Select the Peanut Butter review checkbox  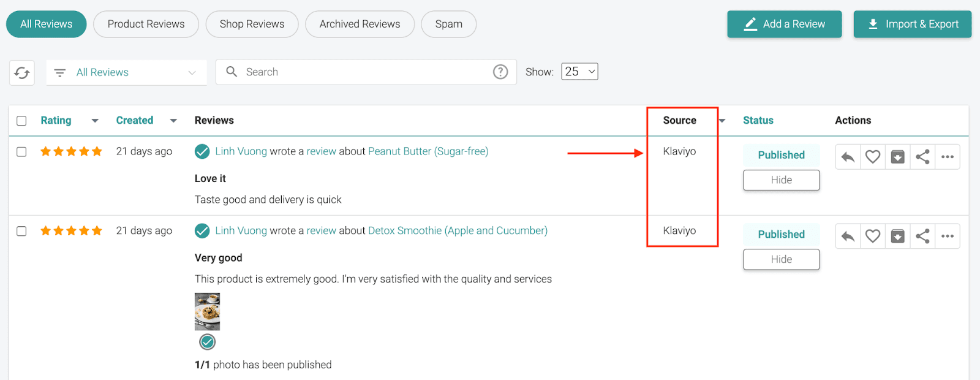pyautogui.click(x=21, y=152)
